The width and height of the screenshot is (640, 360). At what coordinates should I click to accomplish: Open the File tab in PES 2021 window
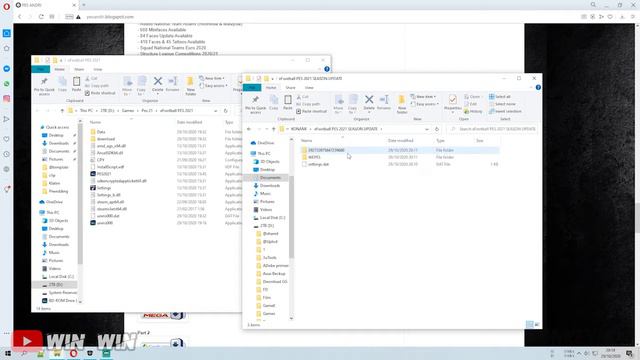coord(40,69)
